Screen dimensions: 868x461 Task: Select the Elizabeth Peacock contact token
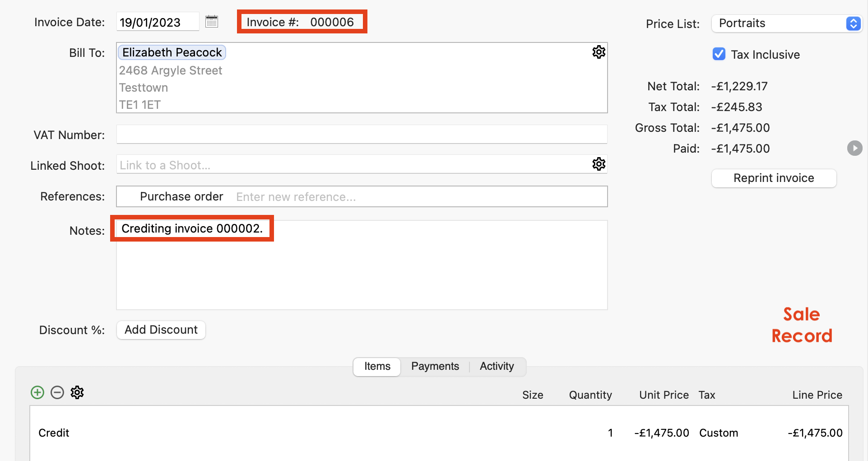coord(172,52)
